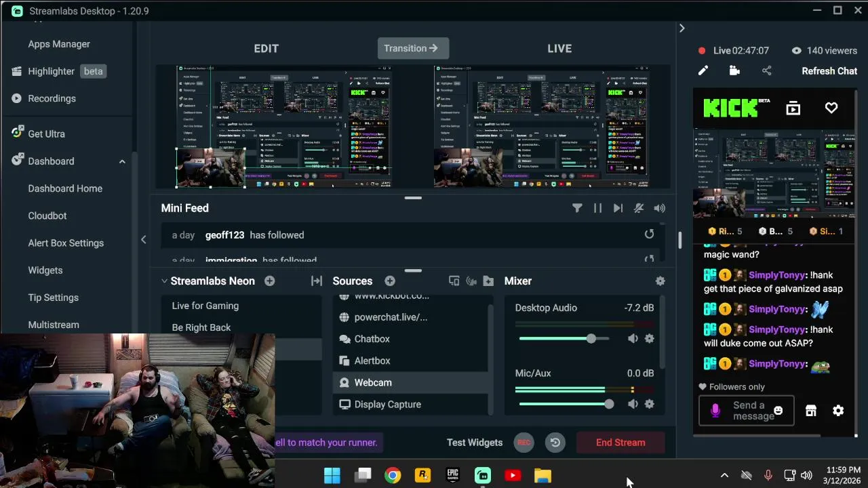This screenshot has width=868, height=488.
Task: Open Kick chat settings gear
Action: 838,411
